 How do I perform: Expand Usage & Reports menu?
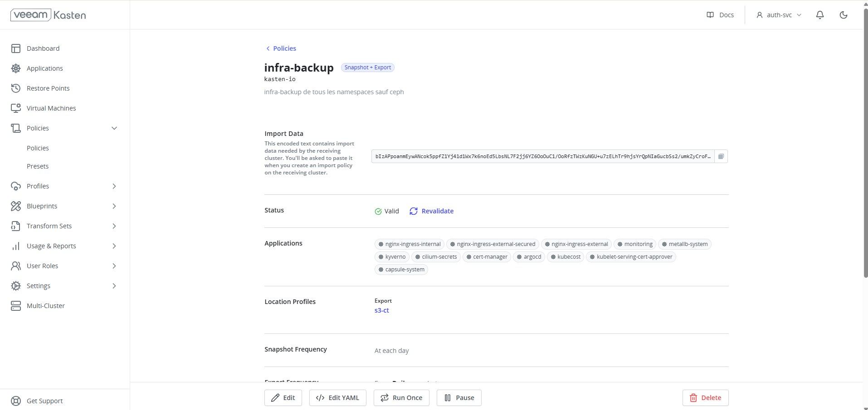click(x=114, y=246)
